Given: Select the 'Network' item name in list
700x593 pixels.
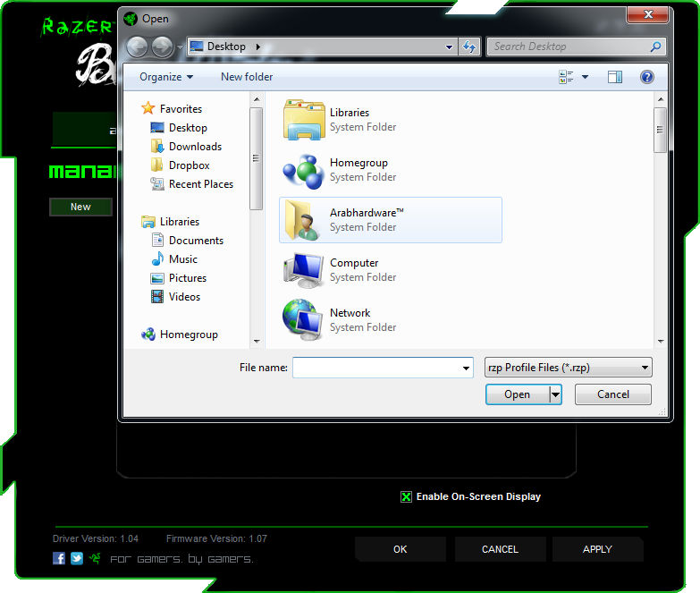Looking at the screenshot, I should 350,312.
